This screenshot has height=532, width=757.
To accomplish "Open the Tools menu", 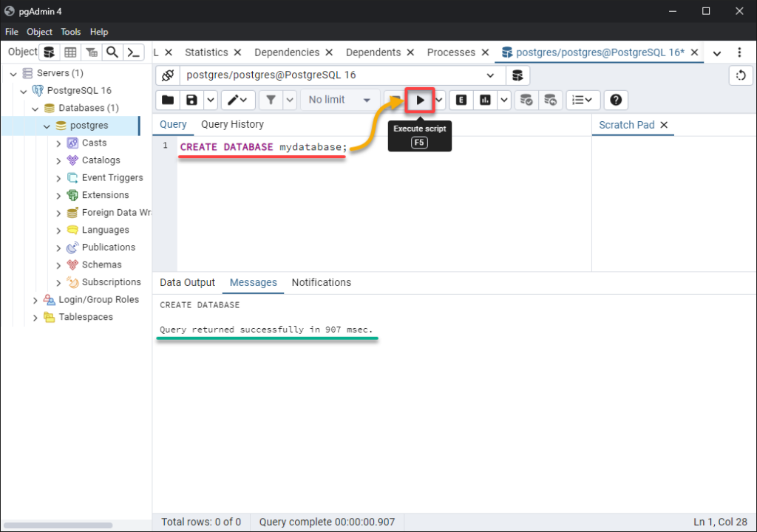I will tap(70, 32).
